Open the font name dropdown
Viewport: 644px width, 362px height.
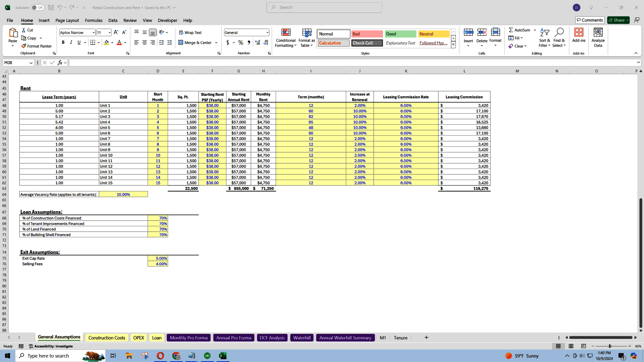tap(93, 33)
